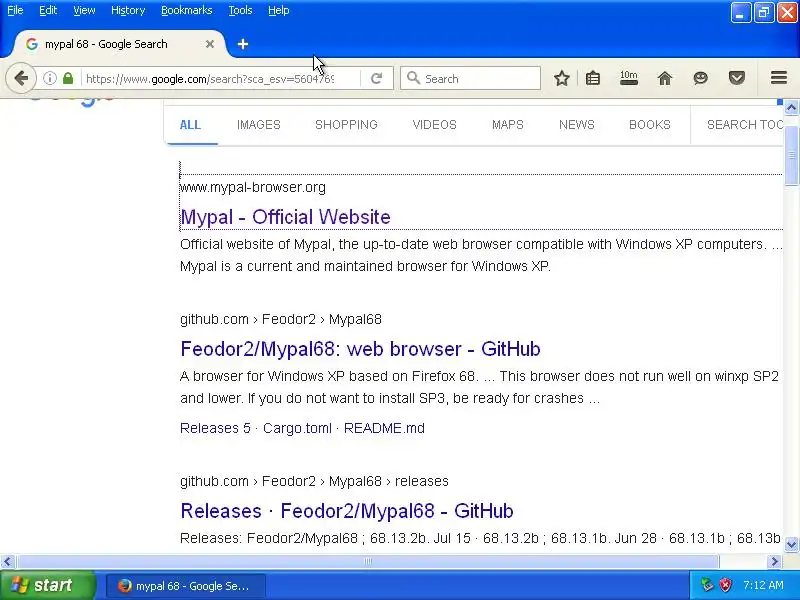
Task: Switch to the VIDEOS tab
Action: tap(435, 125)
